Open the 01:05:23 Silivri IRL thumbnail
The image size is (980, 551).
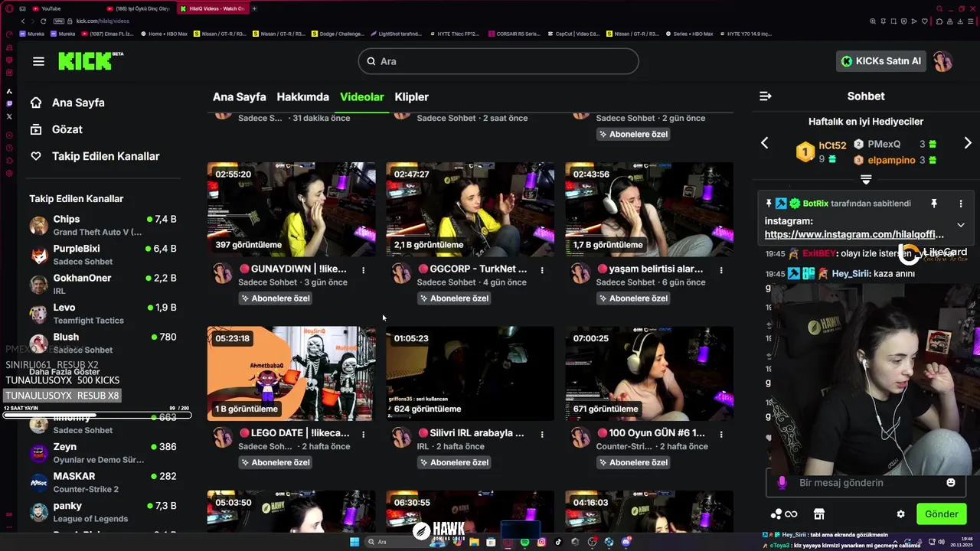(x=470, y=373)
